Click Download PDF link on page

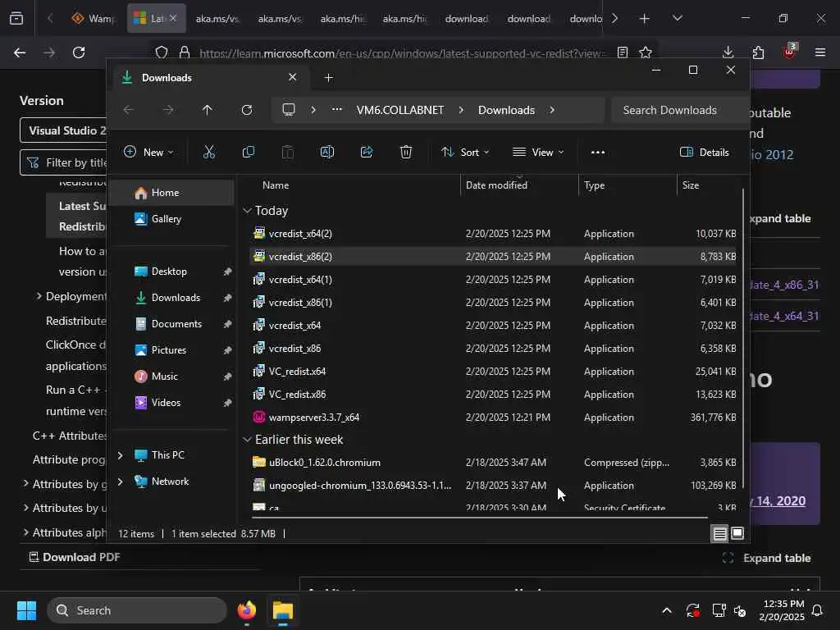click(x=75, y=557)
